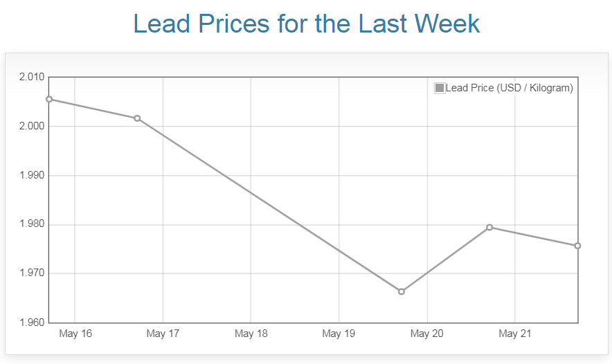Screen dimensions: 612x364
Task: Click the May 16 axis label
Action: [x=75, y=334]
